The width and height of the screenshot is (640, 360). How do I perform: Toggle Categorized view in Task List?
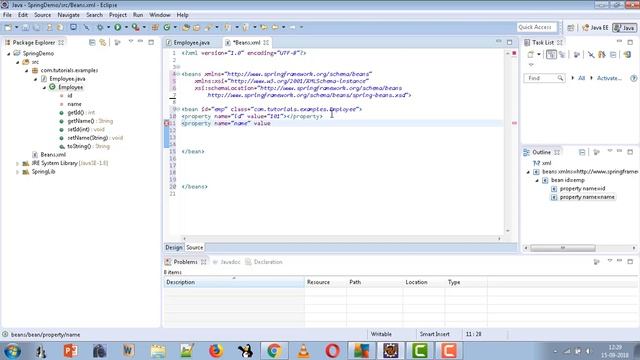(551, 55)
